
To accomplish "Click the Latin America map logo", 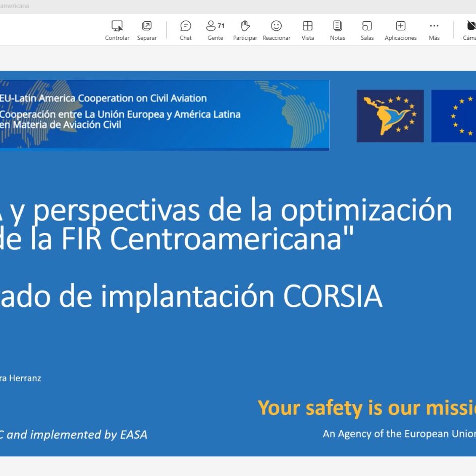I will (390, 116).
